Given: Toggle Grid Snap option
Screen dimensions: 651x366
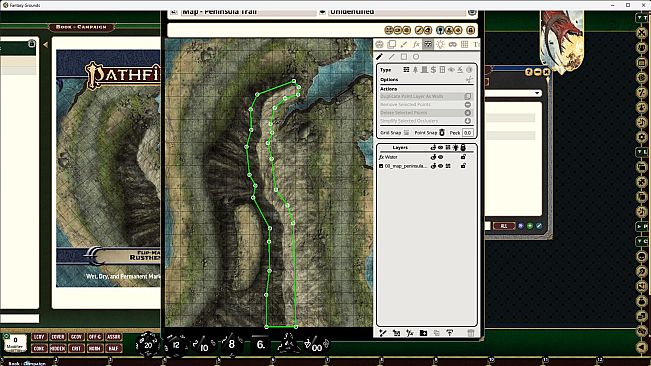Looking at the screenshot, I should (x=406, y=133).
